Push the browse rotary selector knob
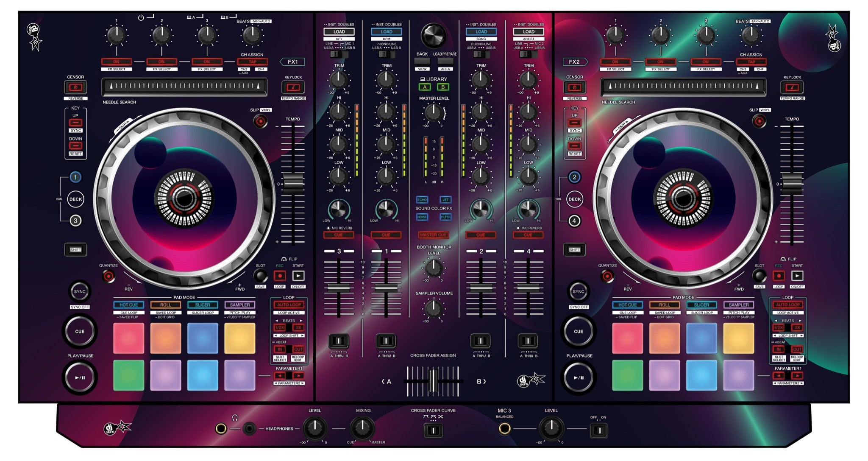The height and width of the screenshot is (461, 868). coord(433,35)
